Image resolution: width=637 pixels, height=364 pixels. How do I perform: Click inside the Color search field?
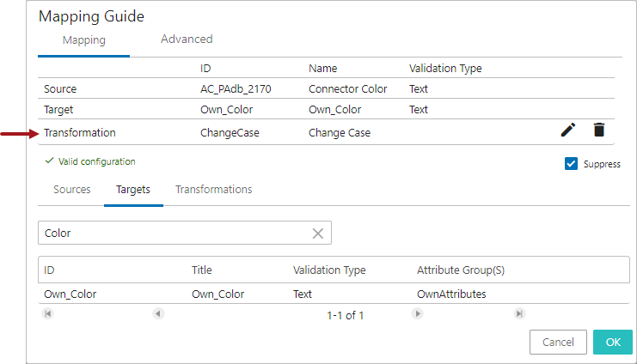pyautogui.click(x=172, y=234)
